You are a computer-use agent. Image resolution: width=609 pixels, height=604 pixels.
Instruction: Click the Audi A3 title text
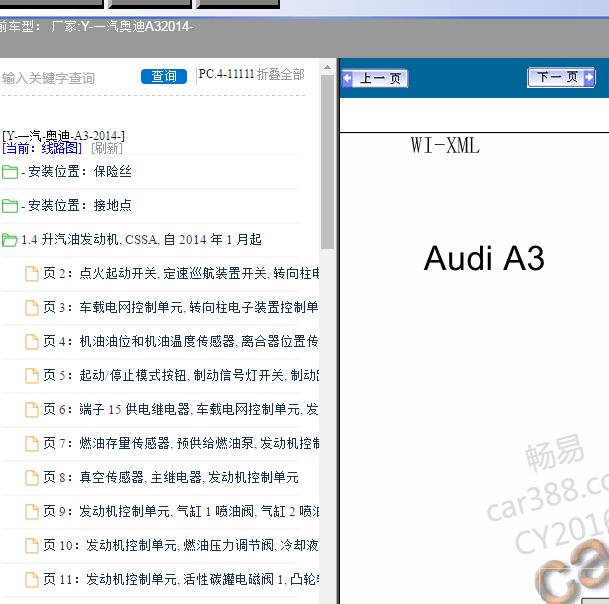point(484,258)
